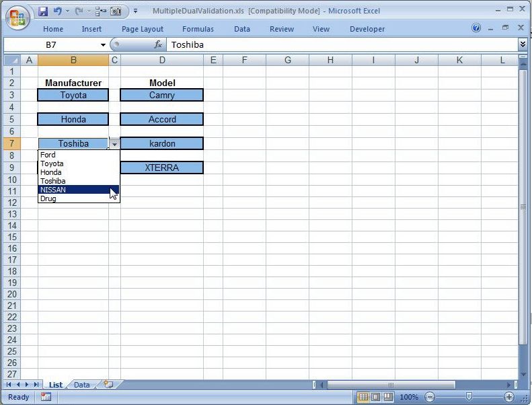Click cell D3 containing Camry
Image resolution: width=532 pixels, height=405 pixels.
pyautogui.click(x=162, y=95)
